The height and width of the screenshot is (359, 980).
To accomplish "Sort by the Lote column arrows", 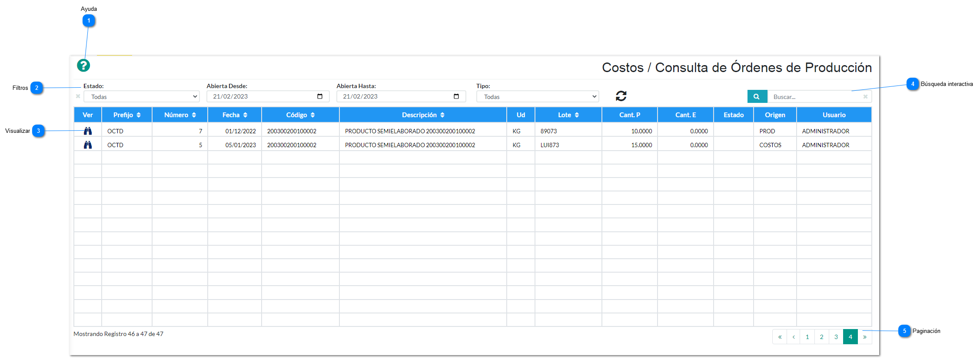I will 577,115.
